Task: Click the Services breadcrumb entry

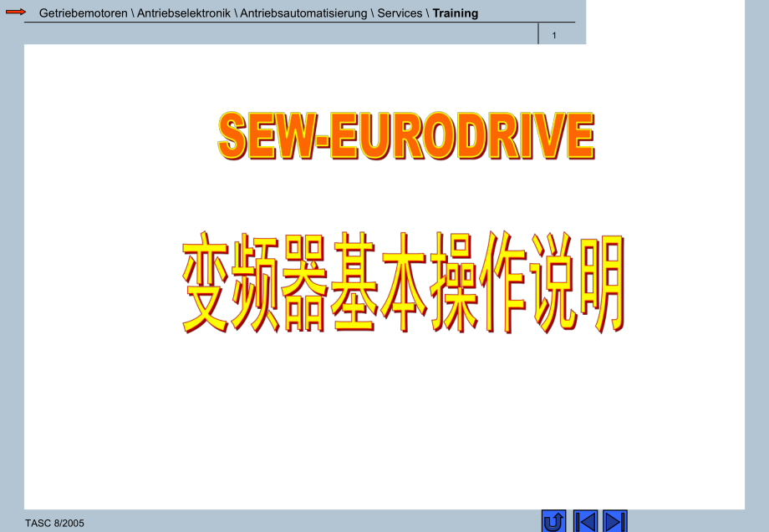Action: coord(397,13)
